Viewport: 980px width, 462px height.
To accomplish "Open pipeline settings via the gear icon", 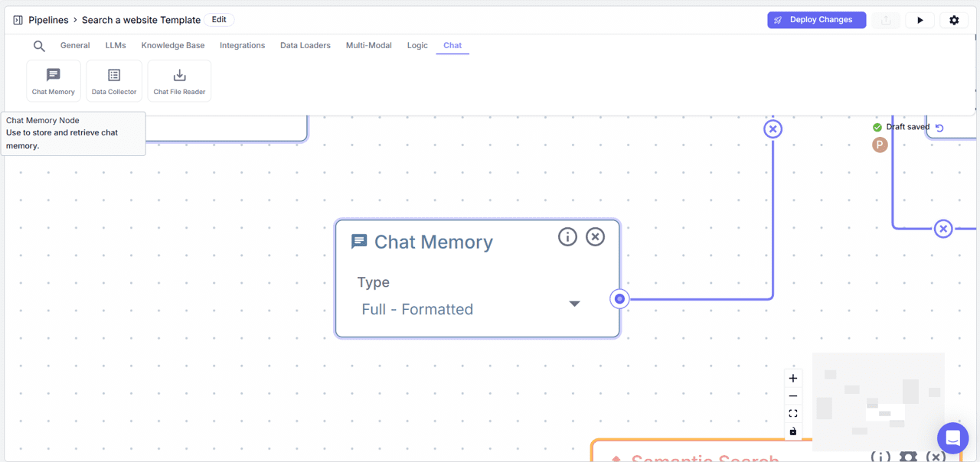I will [954, 20].
